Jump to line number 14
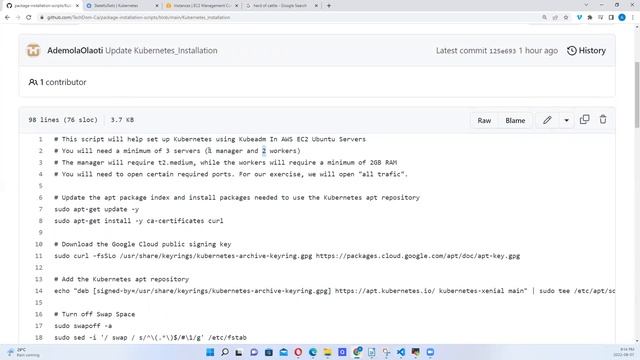 pyautogui.click(x=39, y=291)
